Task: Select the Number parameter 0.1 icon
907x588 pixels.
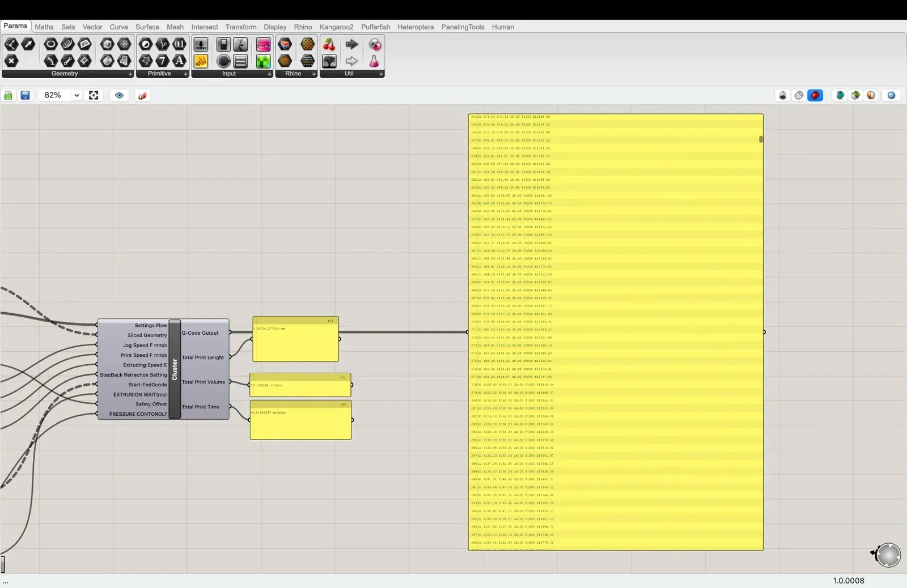Action: (x=179, y=44)
